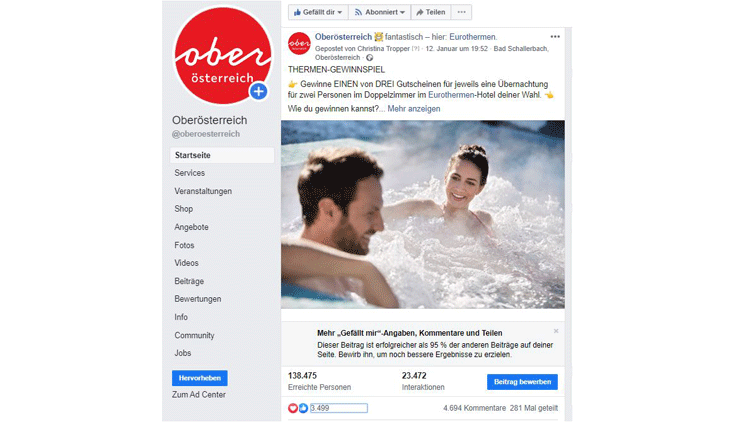Click the blue plus icon on profile picture

(x=258, y=91)
